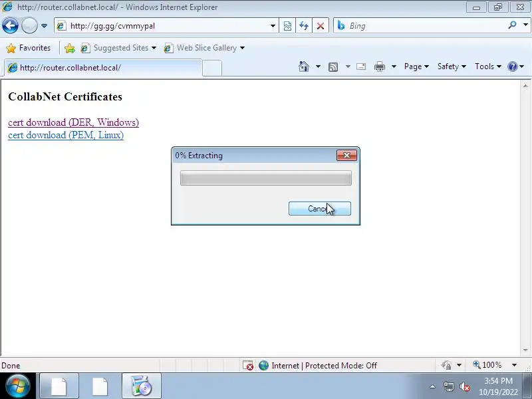This screenshot has height=399, width=532.
Task: Open the search provider dropdown arrow
Action: tap(525, 25)
